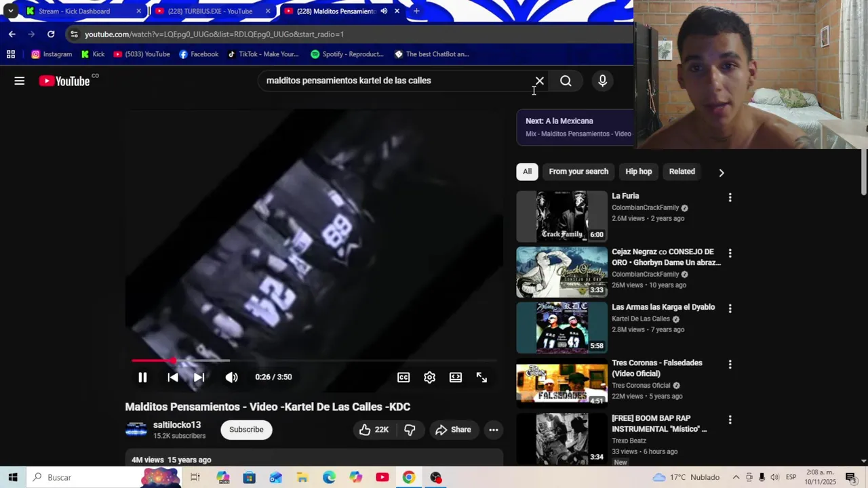View site information icon in address bar
868x488 pixels.
pyautogui.click(x=74, y=34)
